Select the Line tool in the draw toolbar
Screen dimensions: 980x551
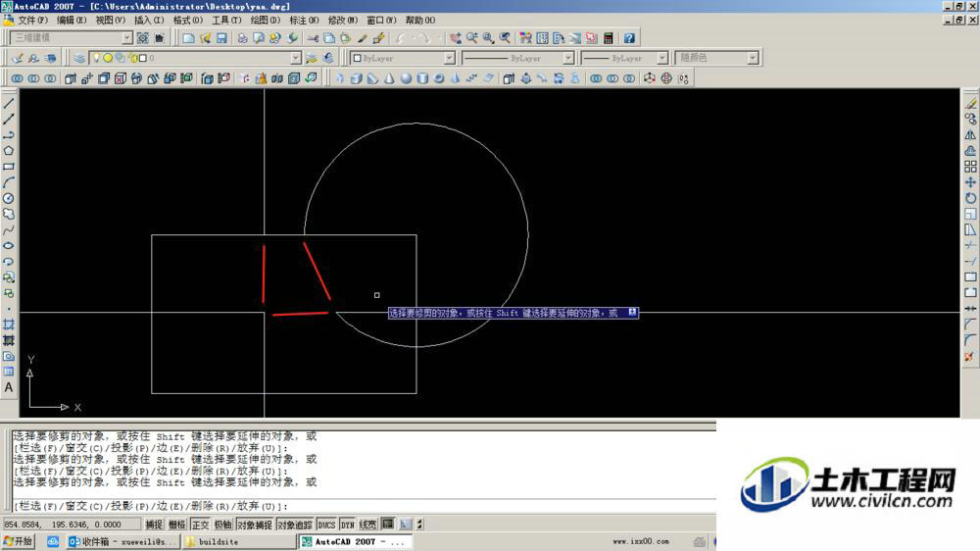[x=9, y=103]
